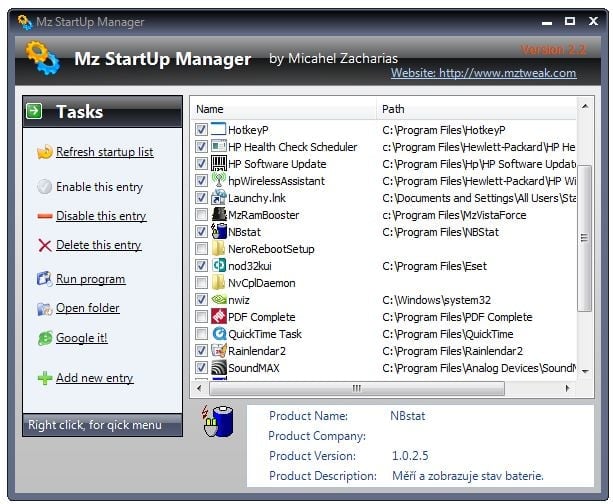Click the nwiz NVIDIA icon
Viewport: 613px width, 504px height.
point(219,300)
